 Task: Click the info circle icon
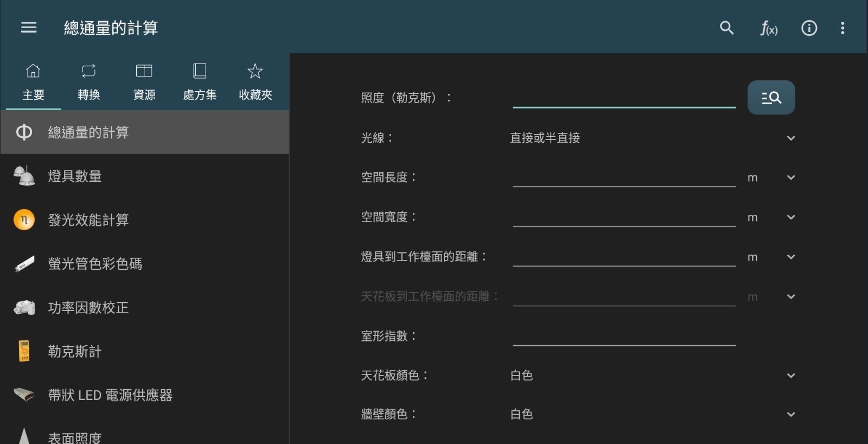coord(809,28)
